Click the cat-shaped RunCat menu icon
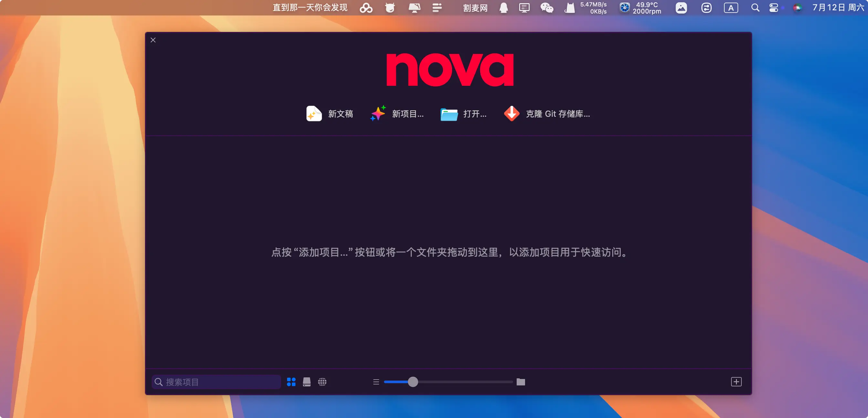 pos(569,8)
